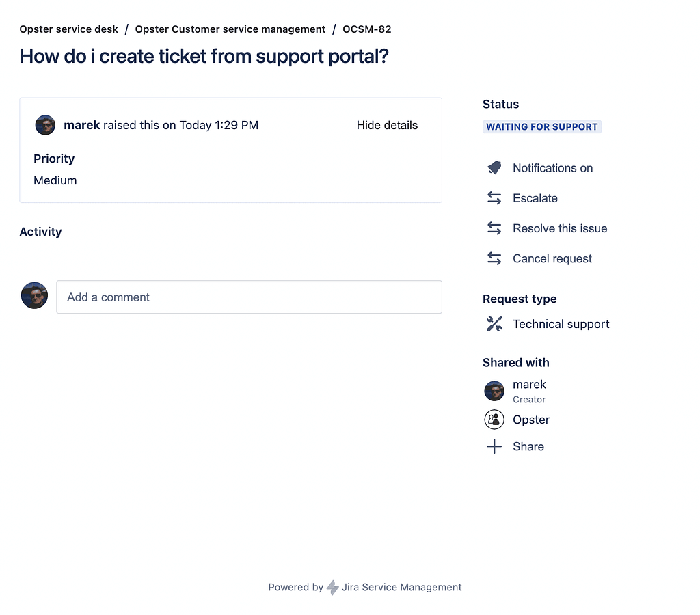This screenshot has height=615, width=700.
Task: Choose Resolve this issue
Action: [560, 228]
